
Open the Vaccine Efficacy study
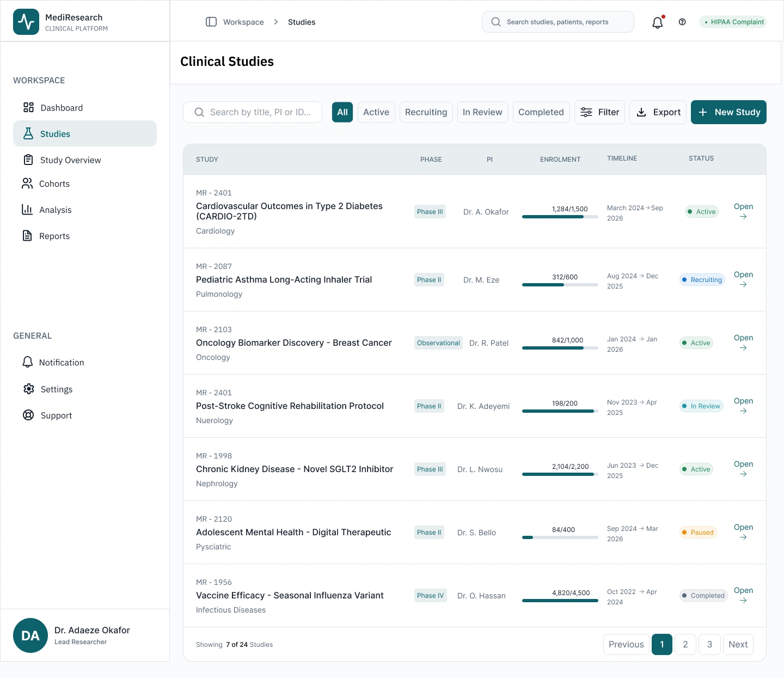[x=743, y=595]
